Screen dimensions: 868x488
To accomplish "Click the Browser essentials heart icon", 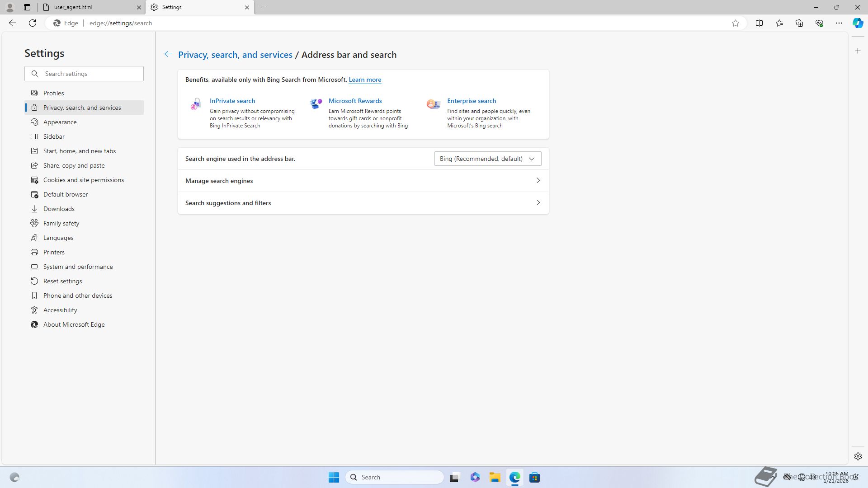I will click(x=819, y=23).
